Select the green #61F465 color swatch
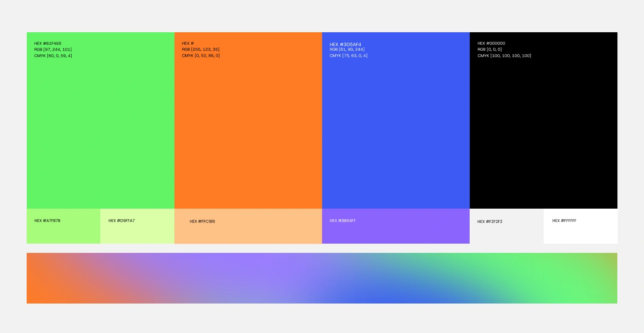This screenshot has height=333, width=644. (100, 129)
